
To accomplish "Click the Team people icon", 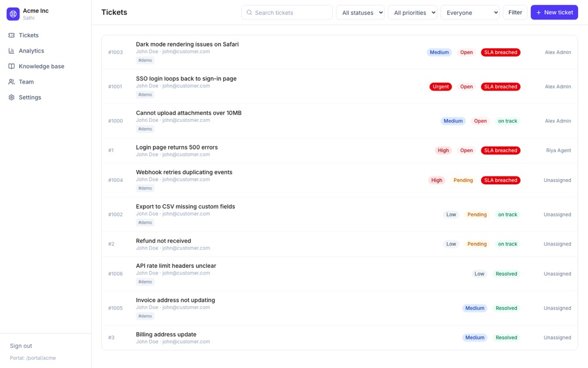I will tap(12, 82).
